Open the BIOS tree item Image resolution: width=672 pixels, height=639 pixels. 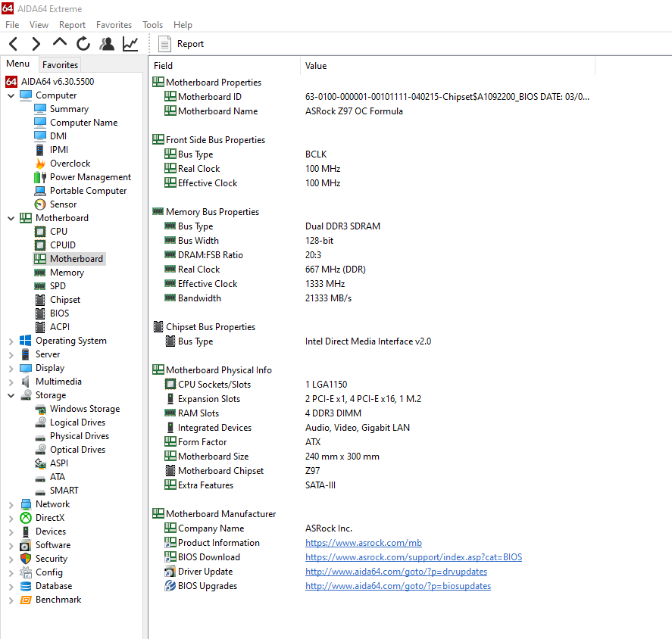click(x=52, y=313)
